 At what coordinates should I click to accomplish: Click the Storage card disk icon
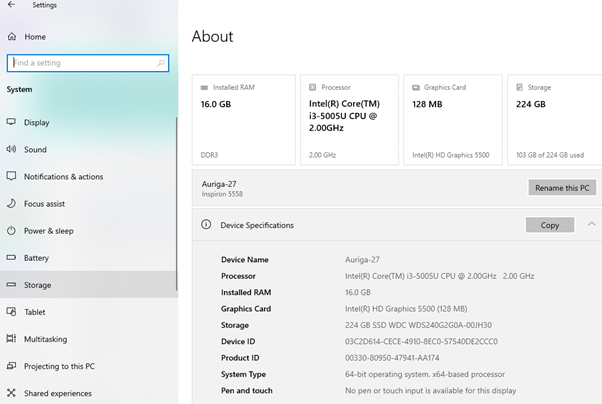click(x=519, y=87)
